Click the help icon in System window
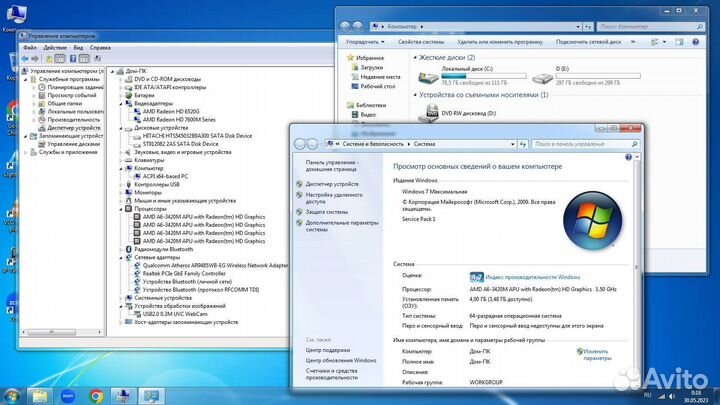The height and width of the screenshot is (405, 720). [x=628, y=157]
